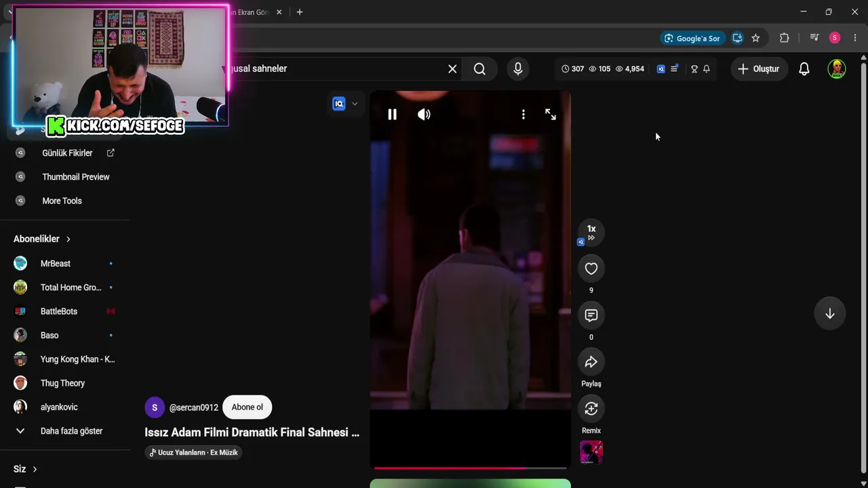Go to the next Short with down arrow

tap(829, 314)
